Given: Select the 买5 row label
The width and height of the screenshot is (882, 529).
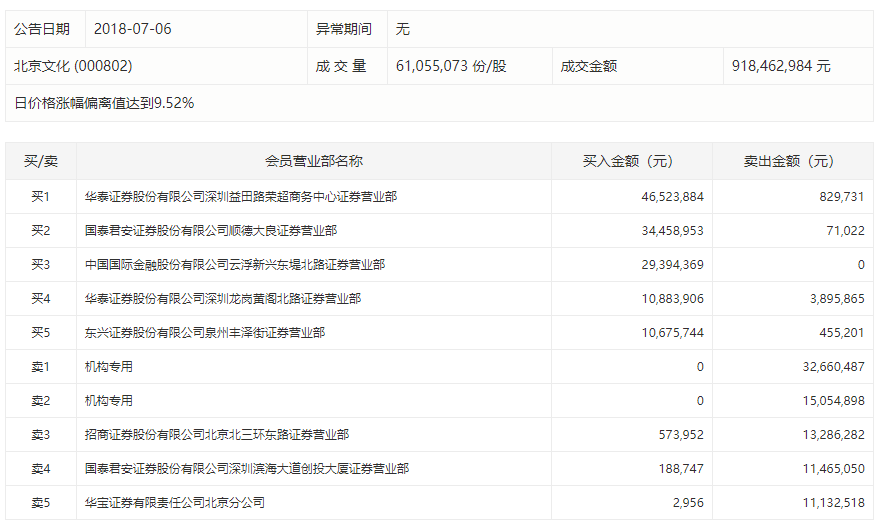Looking at the screenshot, I should (40, 333).
